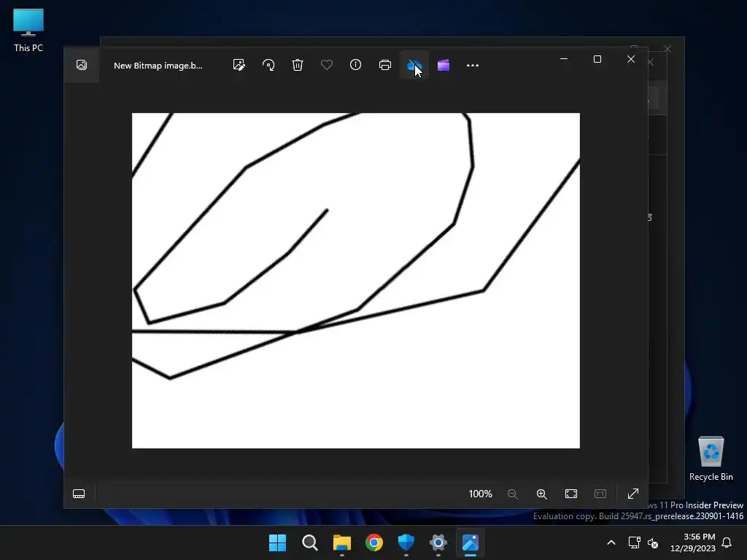747x560 pixels.
Task: Rotate the image with the rotate icon
Action: 268,65
